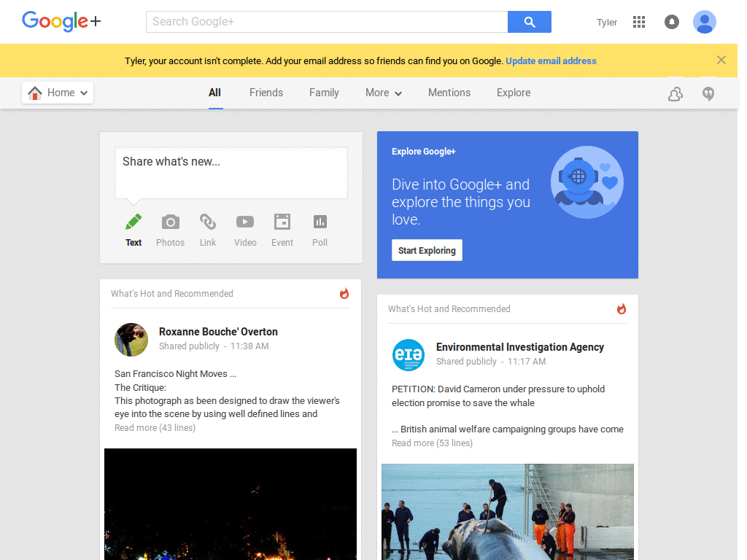The width and height of the screenshot is (747, 560).
Task: Select the Video play icon
Action: [x=245, y=222]
